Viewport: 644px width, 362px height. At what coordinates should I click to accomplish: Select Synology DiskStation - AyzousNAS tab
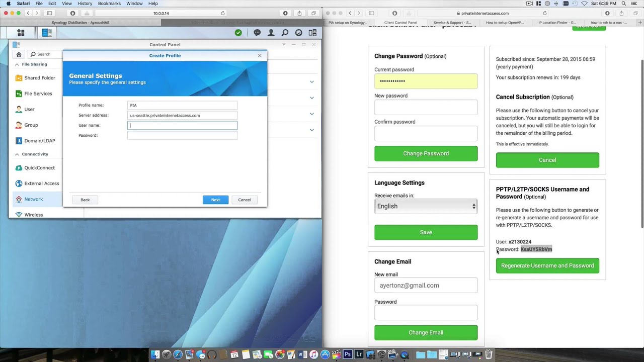80,23
